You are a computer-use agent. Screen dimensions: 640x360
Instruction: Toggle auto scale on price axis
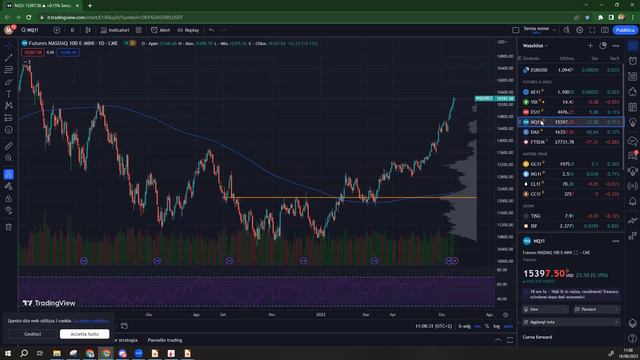508,326
